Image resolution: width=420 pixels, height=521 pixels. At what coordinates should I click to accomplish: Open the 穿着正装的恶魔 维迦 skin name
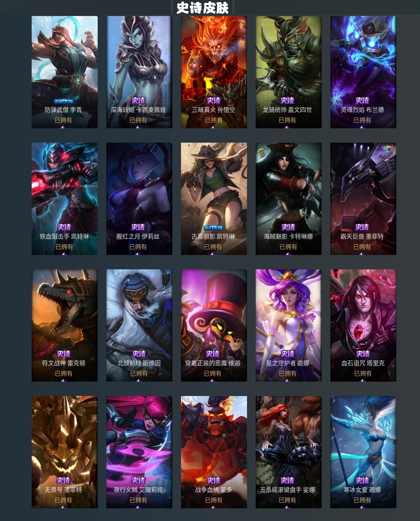tap(213, 363)
